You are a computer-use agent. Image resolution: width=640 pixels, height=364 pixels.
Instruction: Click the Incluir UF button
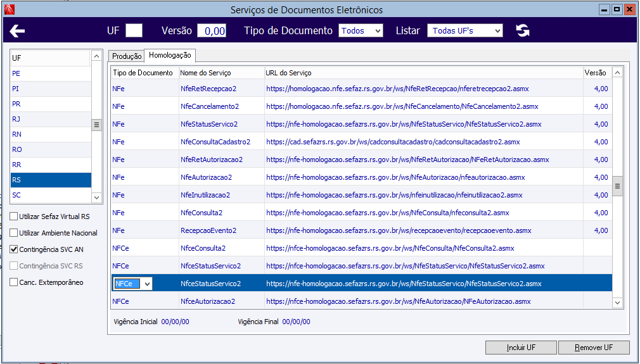[521, 348]
